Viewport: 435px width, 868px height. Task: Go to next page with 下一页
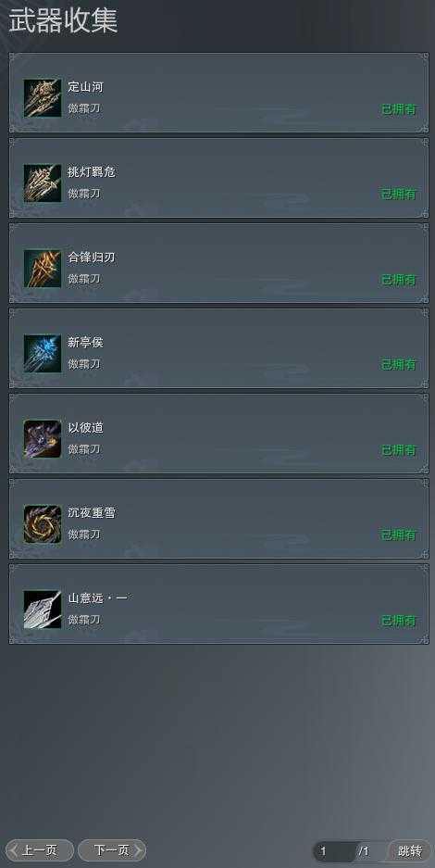(x=112, y=850)
